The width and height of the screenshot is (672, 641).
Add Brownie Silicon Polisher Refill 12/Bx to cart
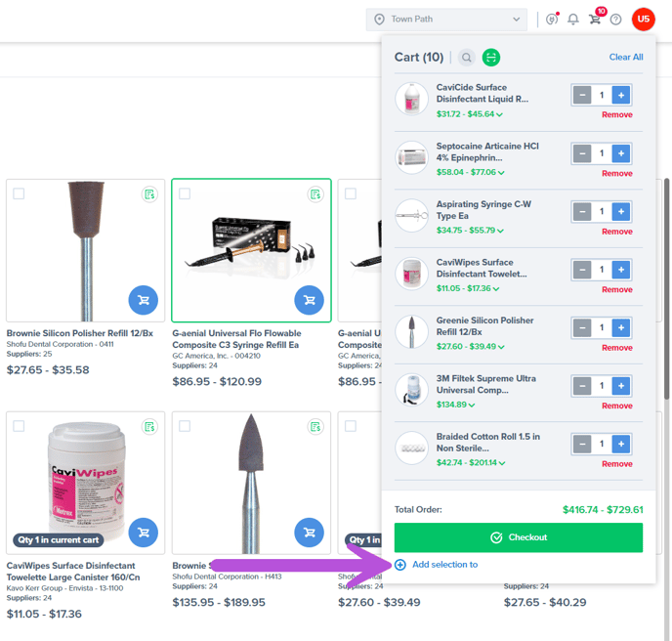click(144, 300)
